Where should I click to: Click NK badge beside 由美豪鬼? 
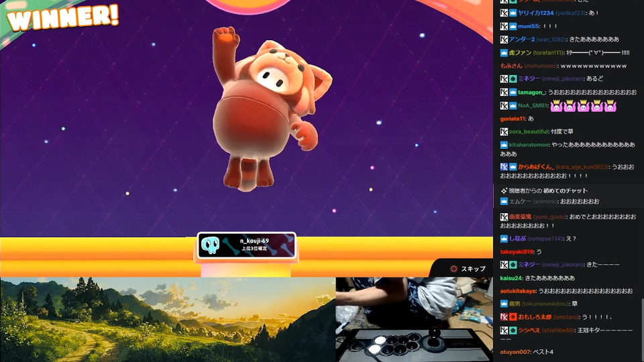(504, 217)
